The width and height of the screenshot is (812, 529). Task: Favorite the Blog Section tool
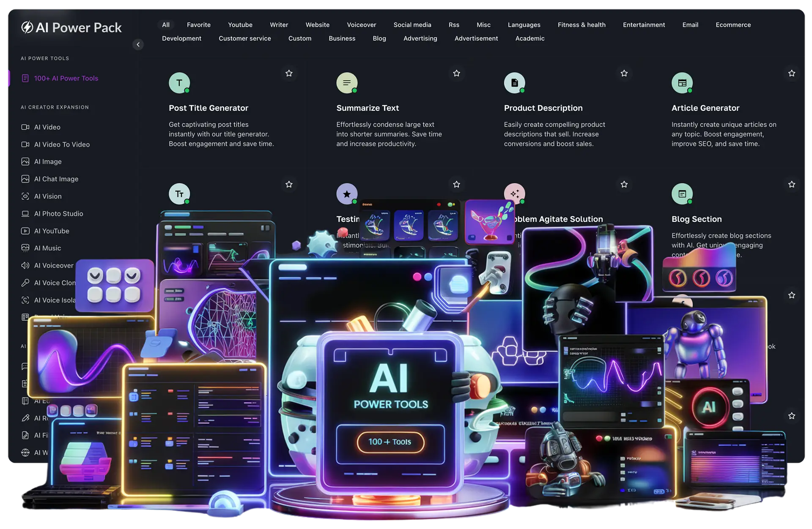tap(791, 184)
